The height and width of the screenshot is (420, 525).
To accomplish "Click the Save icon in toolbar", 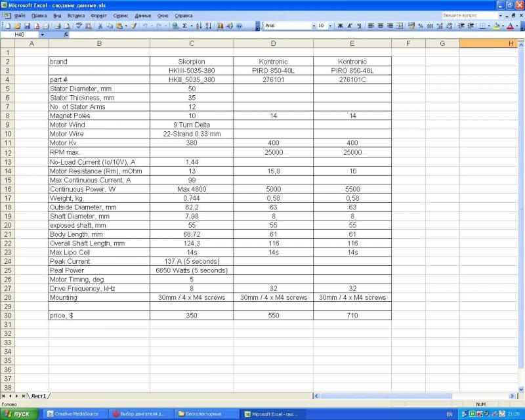I will [x=27, y=26].
